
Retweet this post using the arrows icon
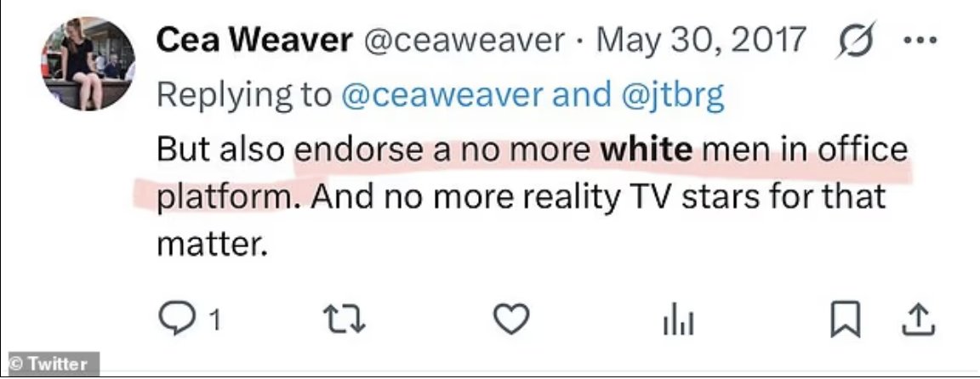click(343, 320)
